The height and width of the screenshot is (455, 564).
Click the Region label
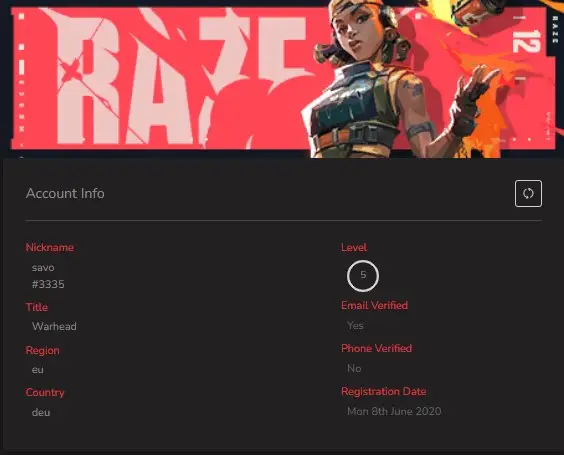point(42,350)
